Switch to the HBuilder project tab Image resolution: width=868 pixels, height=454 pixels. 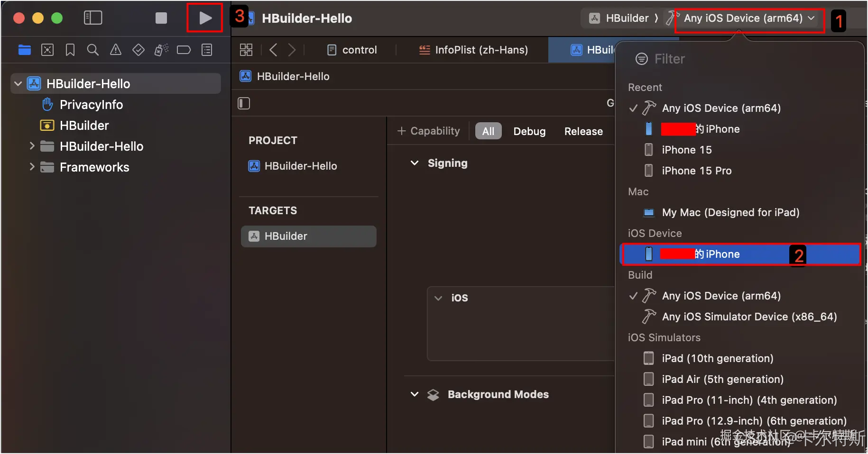coord(582,50)
